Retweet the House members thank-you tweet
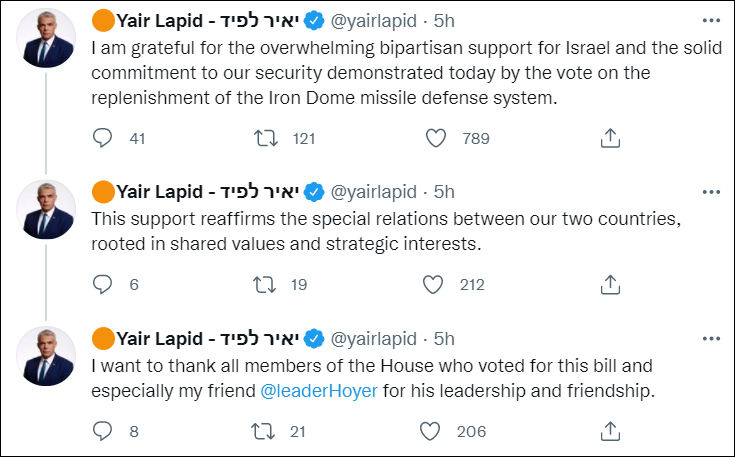735x457 pixels. [x=266, y=431]
